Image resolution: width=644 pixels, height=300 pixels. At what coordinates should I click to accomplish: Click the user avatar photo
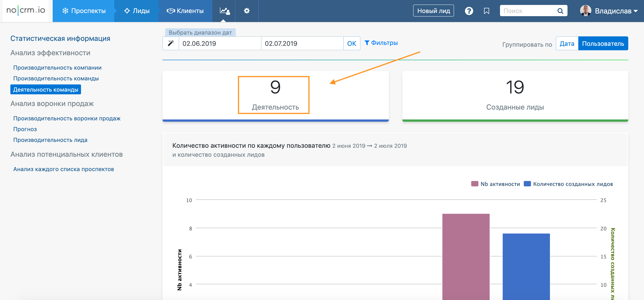pos(585,11)
